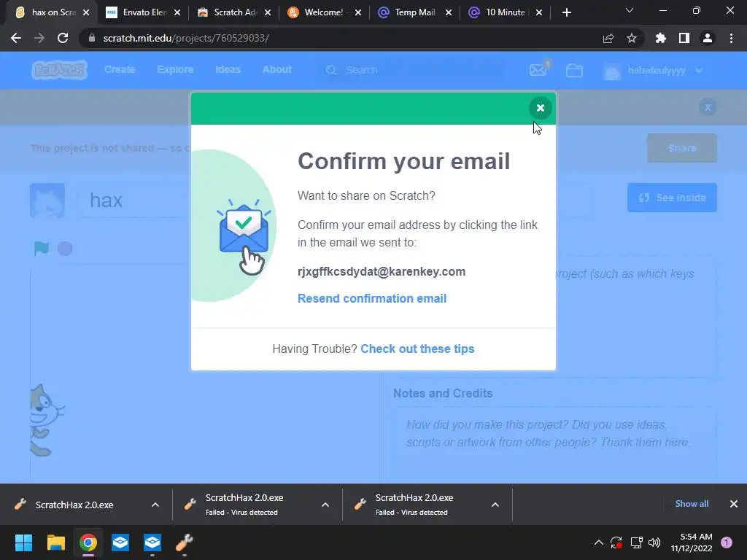Click the sync status tray icon
This screenshot has height=560, width=747.
[616, 542]
